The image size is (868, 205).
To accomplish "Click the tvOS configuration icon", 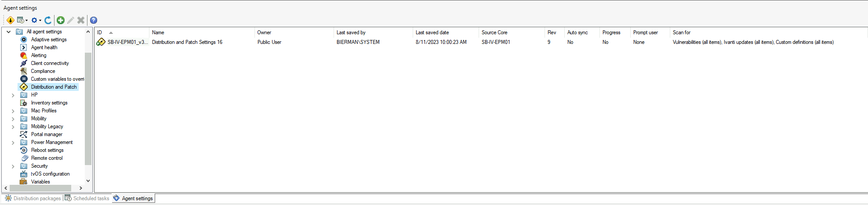I will click(24, 174).
